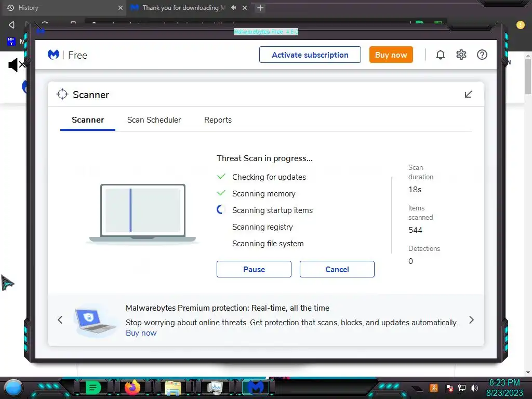Screen dimensions: 532x399
Task: Click the Java tray icon
Action: (434, 388)
